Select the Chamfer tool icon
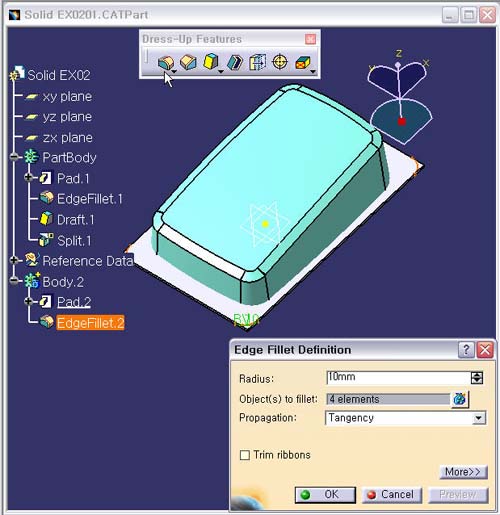The width and height of the screenshot is (500, 515). [x=188, y=62]
